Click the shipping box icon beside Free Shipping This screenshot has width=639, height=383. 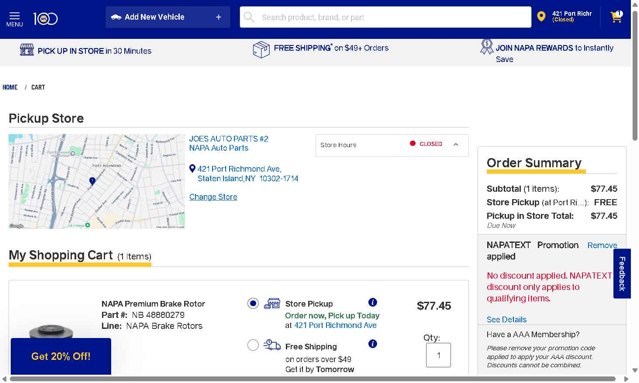[x=261, y=50]
